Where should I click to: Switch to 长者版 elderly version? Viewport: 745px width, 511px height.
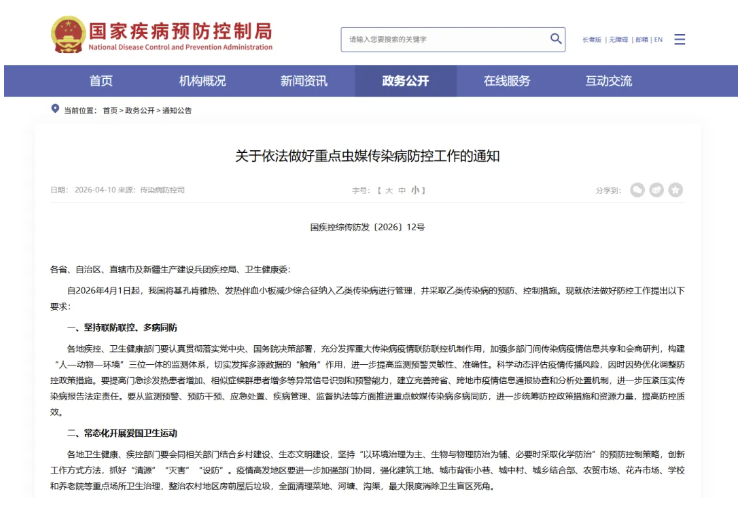591,40
